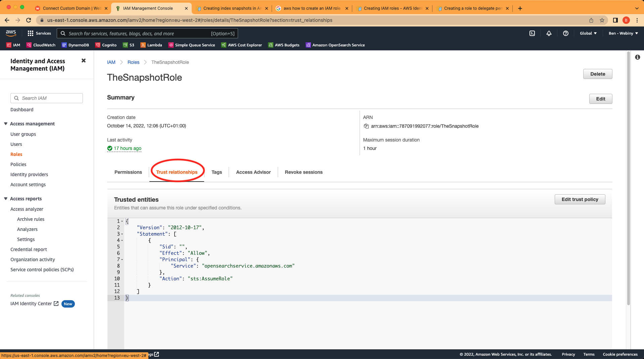
Task: Open the AWS Services menu
Action: [39, 33]
